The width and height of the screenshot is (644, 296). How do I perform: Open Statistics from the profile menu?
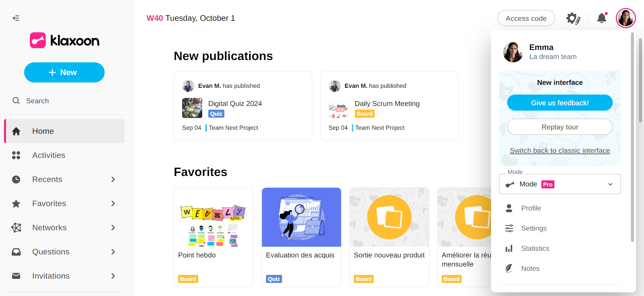(x=535, y=248)
